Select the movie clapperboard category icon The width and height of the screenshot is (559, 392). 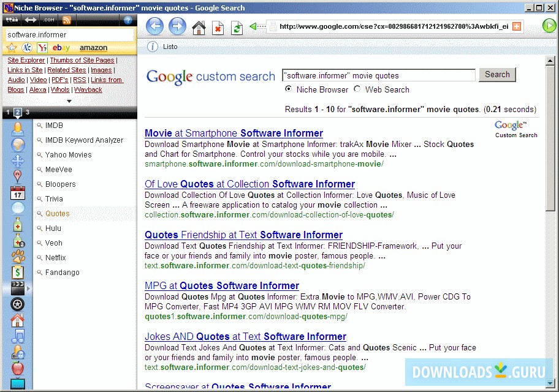pos(17,288)
